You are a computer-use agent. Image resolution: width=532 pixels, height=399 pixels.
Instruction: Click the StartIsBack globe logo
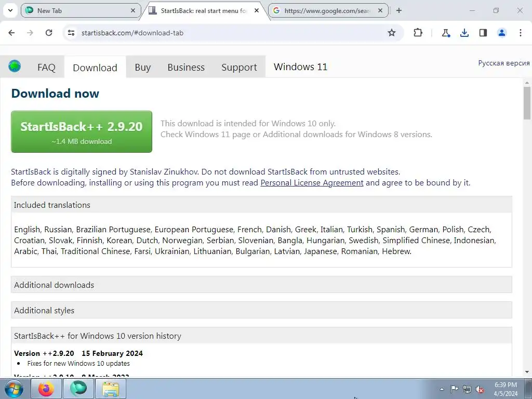point(15,66)
